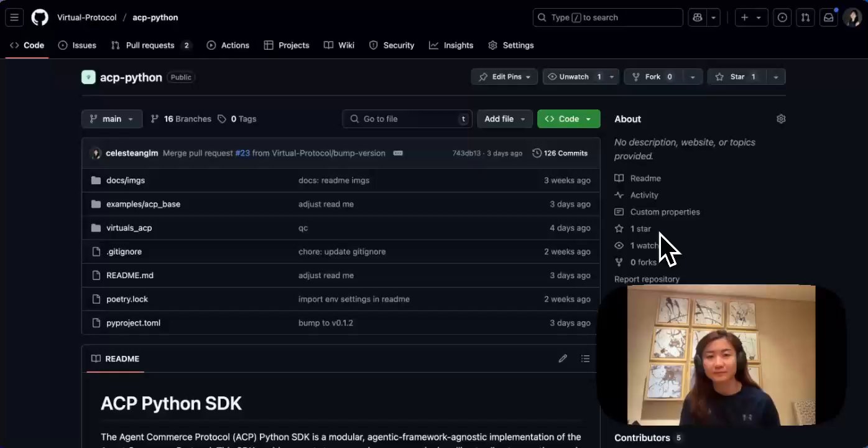Viewport: 868px width, 448px height.
Task: Open the Copilot icon button
Action: pos(698,17)
